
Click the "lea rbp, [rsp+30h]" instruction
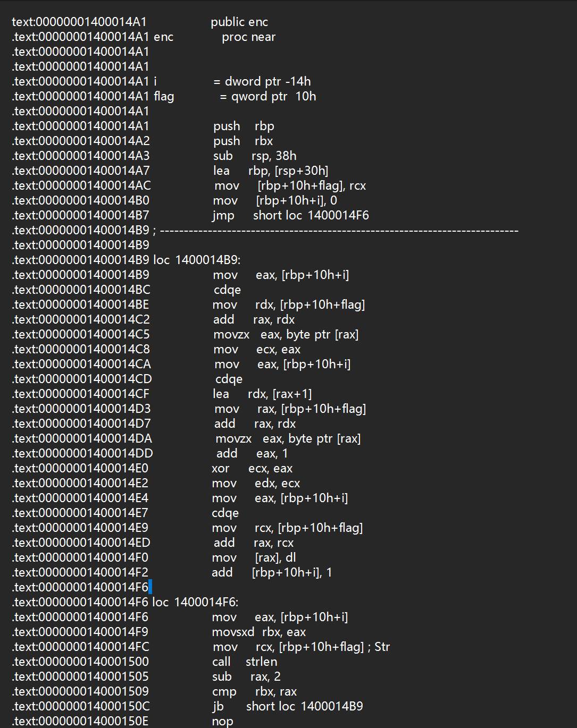(x=271, y=171)
